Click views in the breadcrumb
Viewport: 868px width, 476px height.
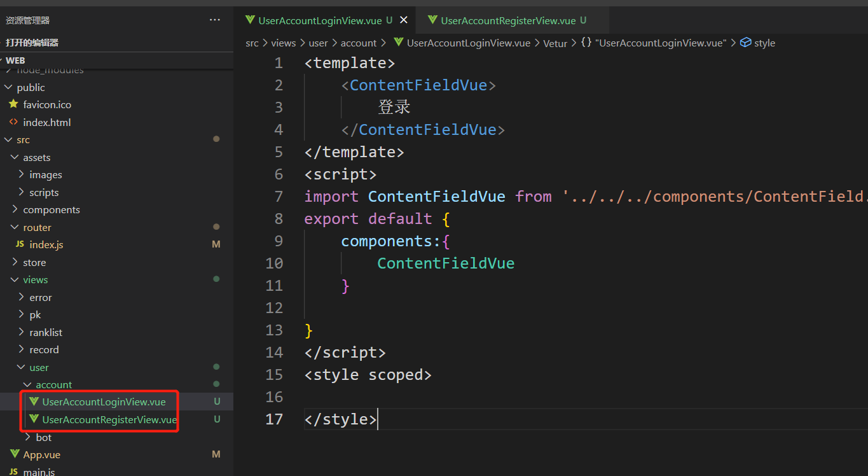(x=283, y=43)
